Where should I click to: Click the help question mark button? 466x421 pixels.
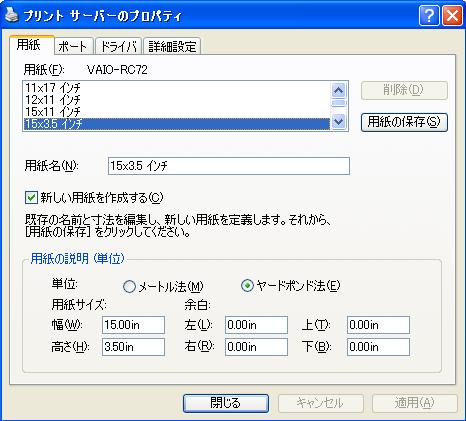click(429, 15)
